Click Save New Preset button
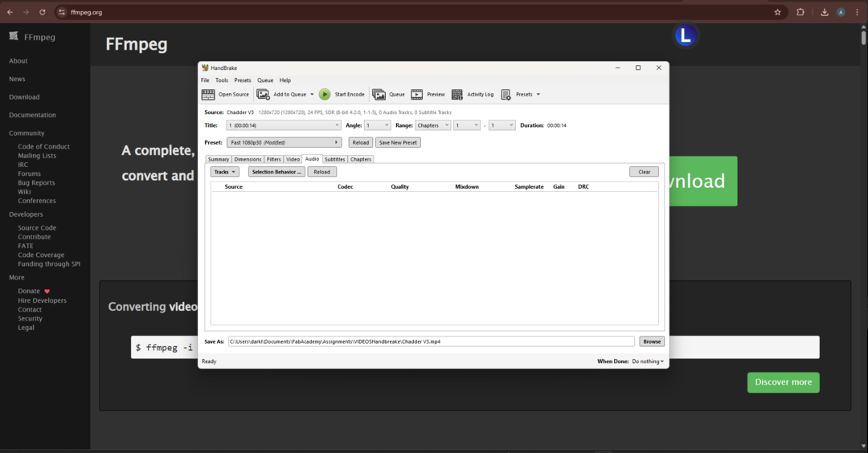This screenshot has width=868, height=453. pyautogui.click(x=398, y=143)
